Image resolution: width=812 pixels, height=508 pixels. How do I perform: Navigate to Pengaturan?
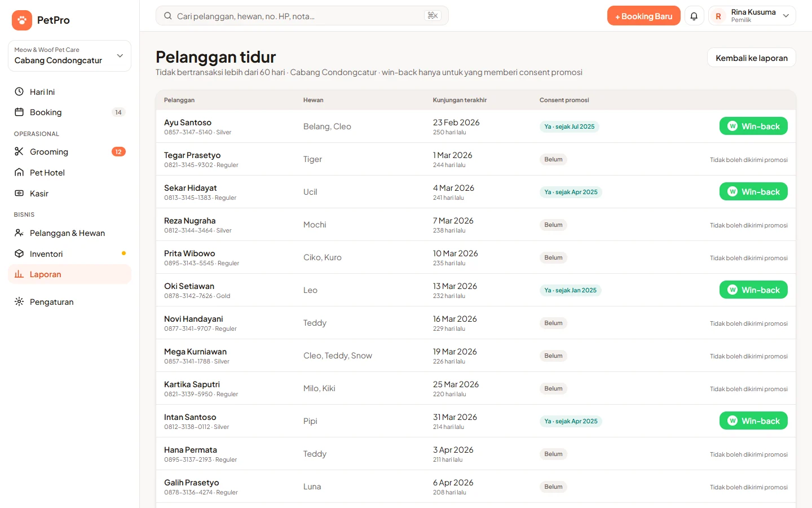[69, 301]
